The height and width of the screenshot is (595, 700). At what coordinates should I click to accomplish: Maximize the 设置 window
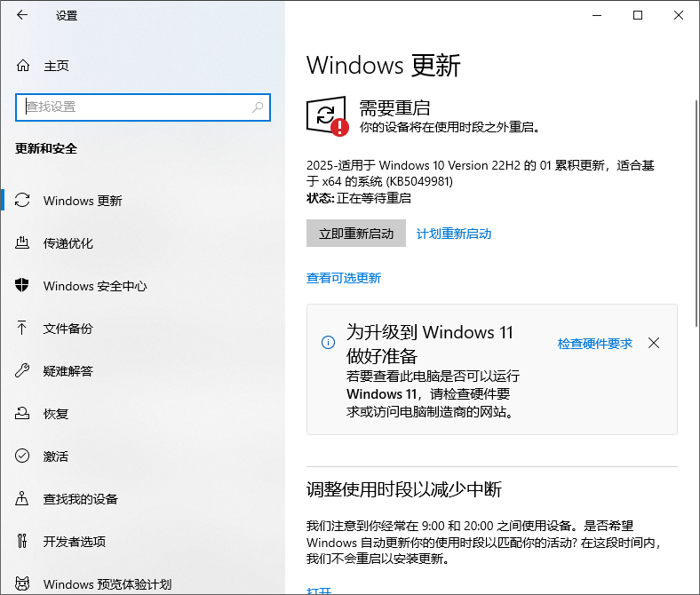(x=638, y=15)
